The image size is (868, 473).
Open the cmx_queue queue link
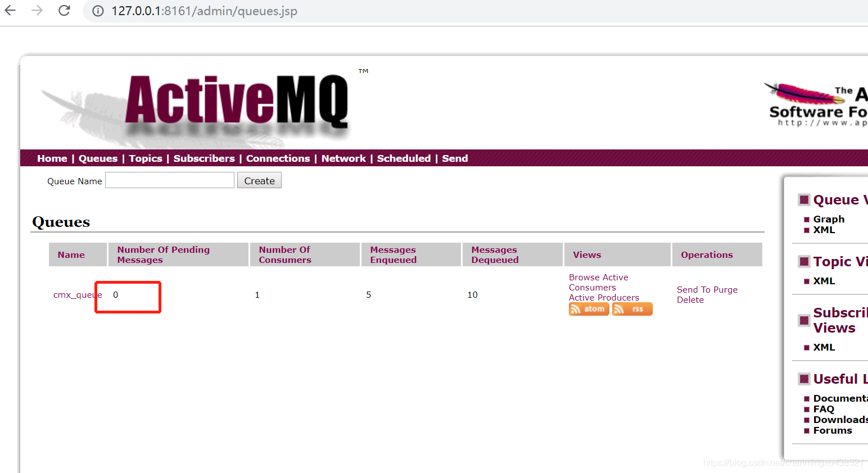coord(78,295)
